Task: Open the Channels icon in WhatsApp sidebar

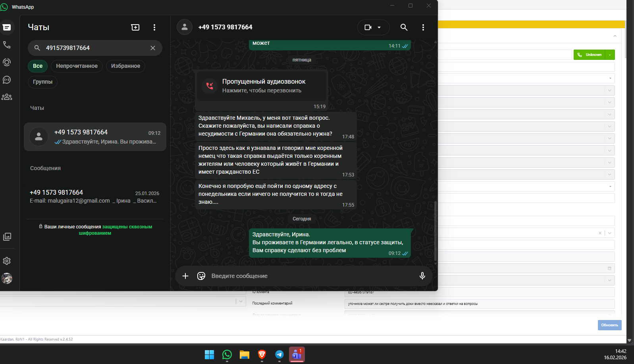Action: [x=7, y=80]
